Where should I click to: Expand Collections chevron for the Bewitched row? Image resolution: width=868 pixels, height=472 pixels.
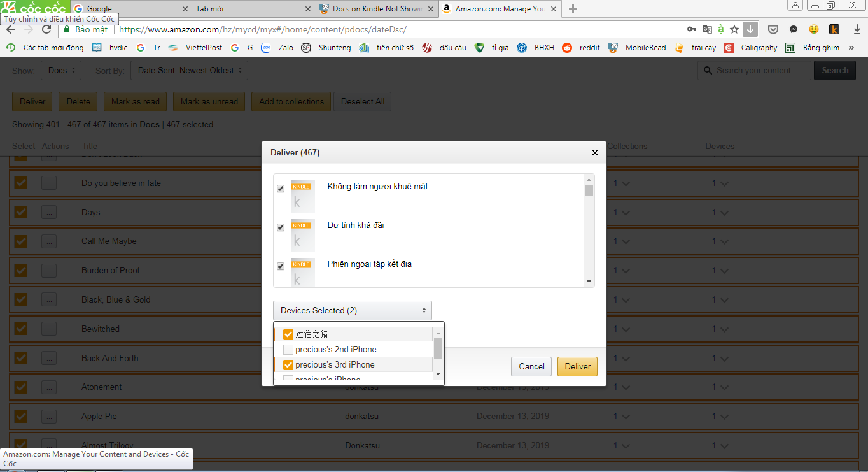626,329
